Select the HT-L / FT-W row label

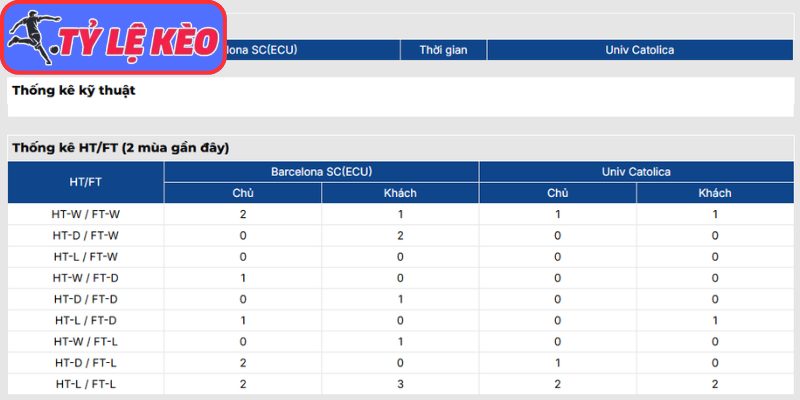click(86, 256)
